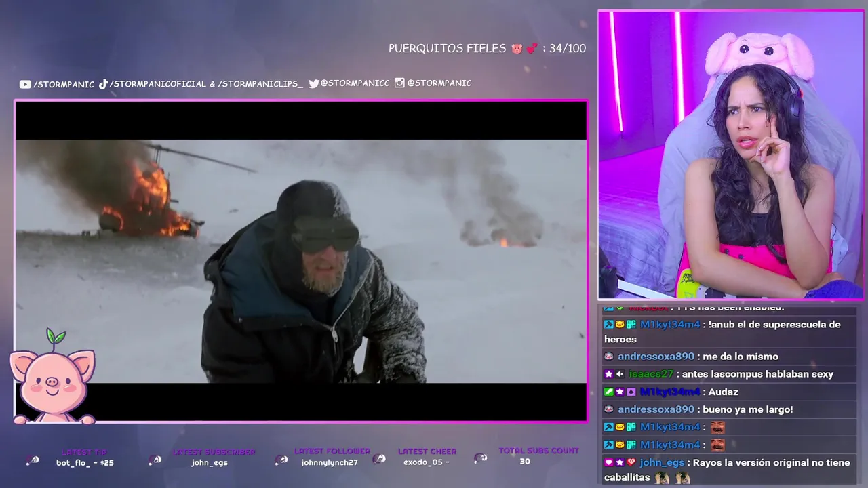This screenshot has width=868, height=488.
Task: Click the icon beside the Latest Cheer label
Action: [x=379, y=459]
